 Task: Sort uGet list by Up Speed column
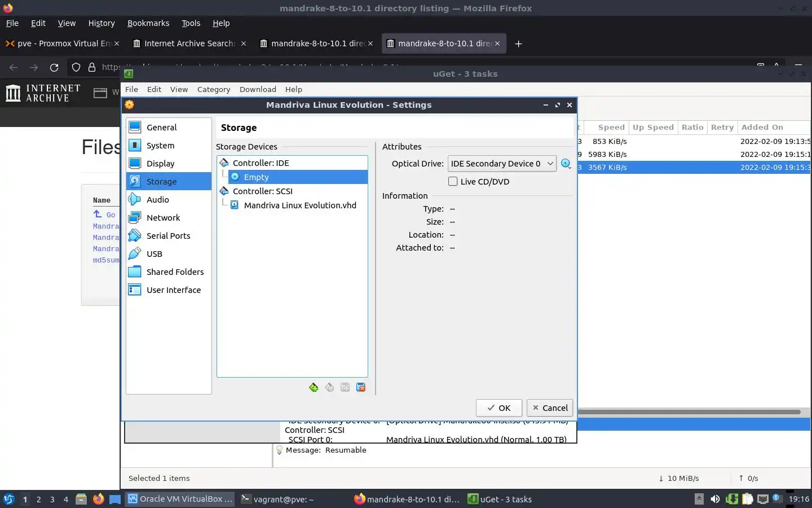653,128
